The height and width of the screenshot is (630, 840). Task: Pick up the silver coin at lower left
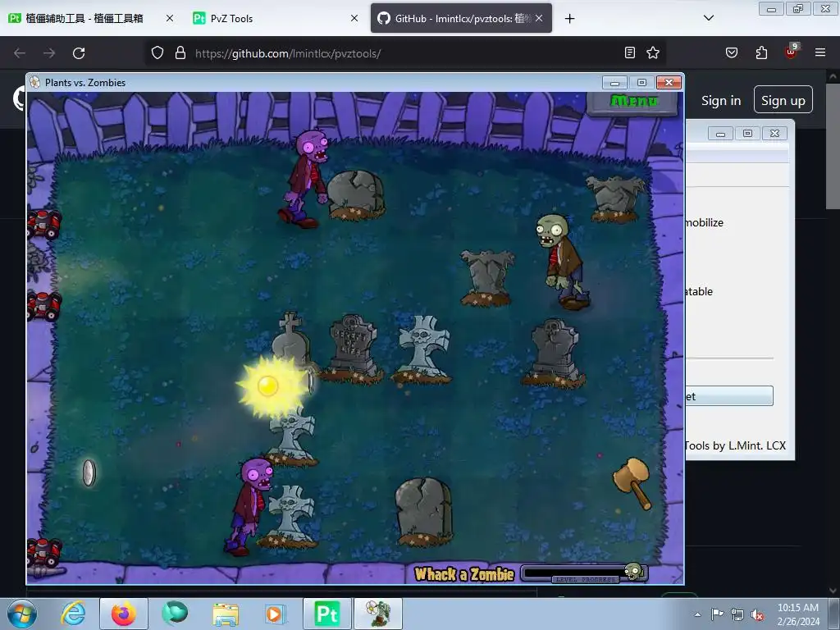point(89,473)
